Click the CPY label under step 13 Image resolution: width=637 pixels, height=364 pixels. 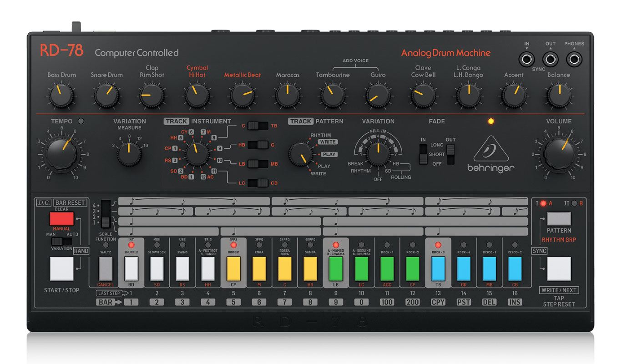point(438,302)
